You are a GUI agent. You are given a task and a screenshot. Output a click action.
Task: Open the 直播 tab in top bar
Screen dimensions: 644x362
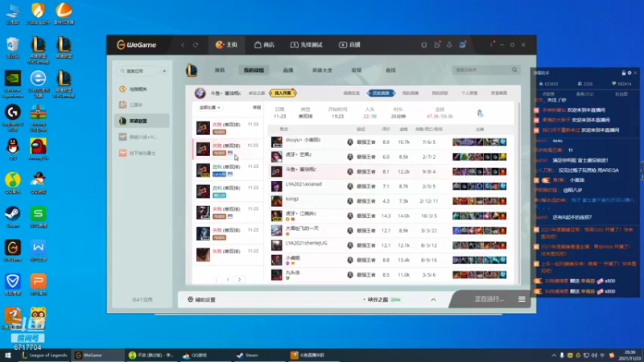click(349, 45)
